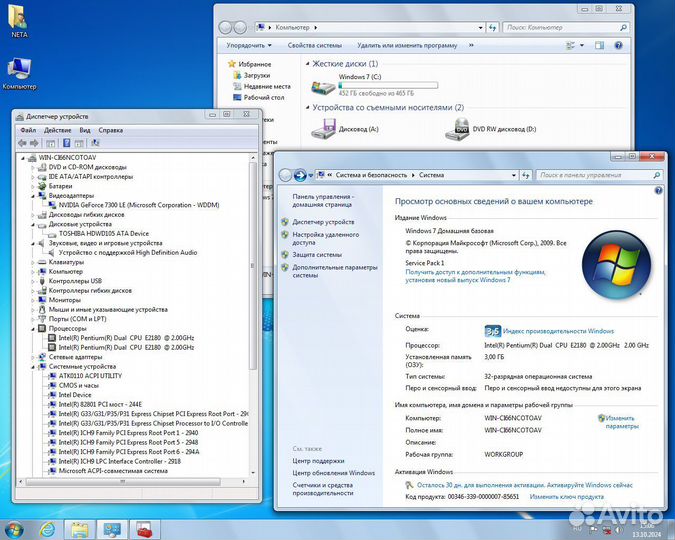Click the activate Windows now link
The width and height of the screenshot is (675, 540).
(525, 485)
